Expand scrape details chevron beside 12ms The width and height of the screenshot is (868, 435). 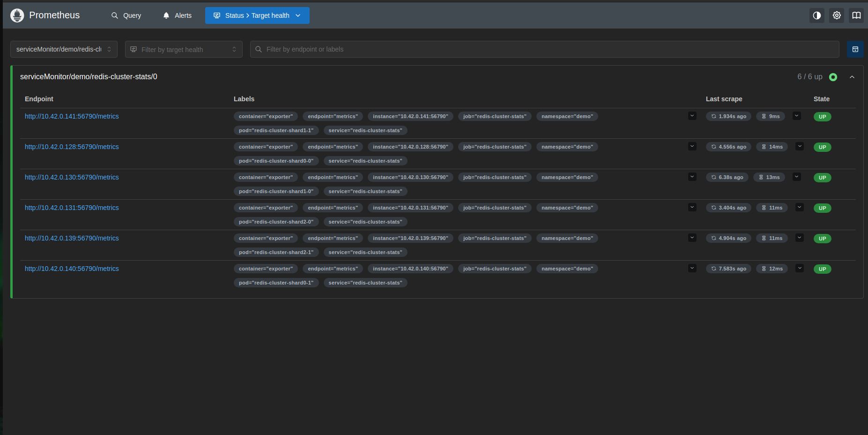[800, 268]
